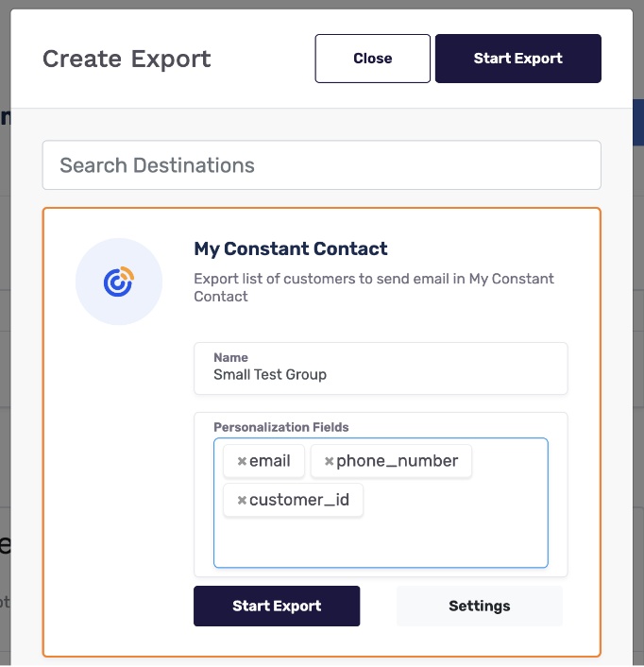Remove the email personalization tag

pyautogui.click(x=242, y=461)
